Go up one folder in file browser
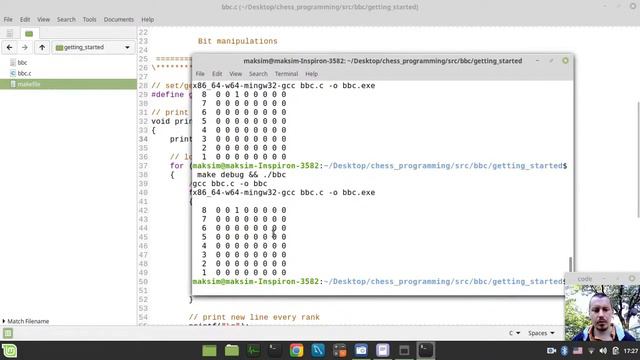 [x=42, y=47]
